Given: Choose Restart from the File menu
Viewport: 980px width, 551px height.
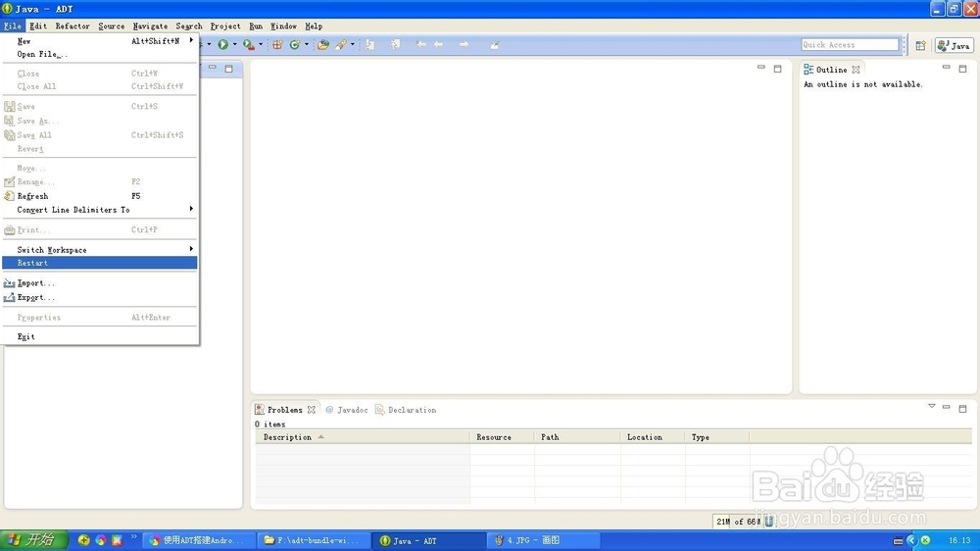Looking at the screenshot, I should pyautogui.click(x=100, y=263).
